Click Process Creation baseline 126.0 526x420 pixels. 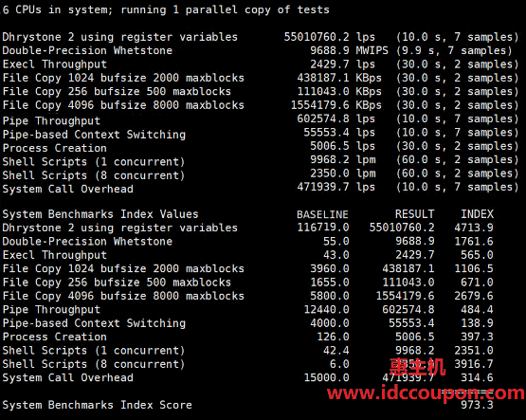[333, 337]
